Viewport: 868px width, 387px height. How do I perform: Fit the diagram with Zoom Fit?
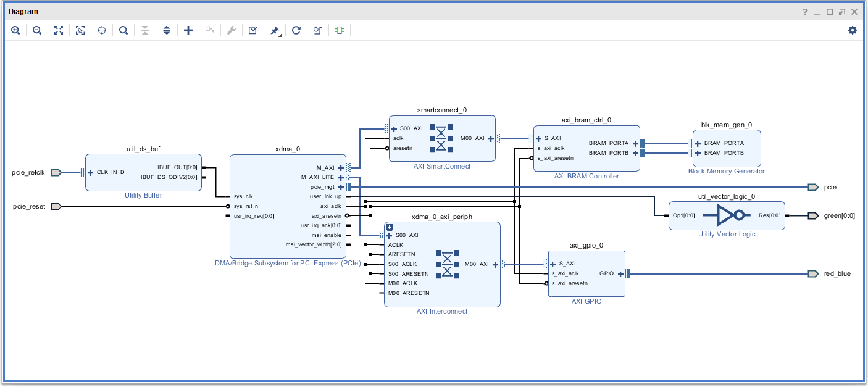(x=59, y=30)
